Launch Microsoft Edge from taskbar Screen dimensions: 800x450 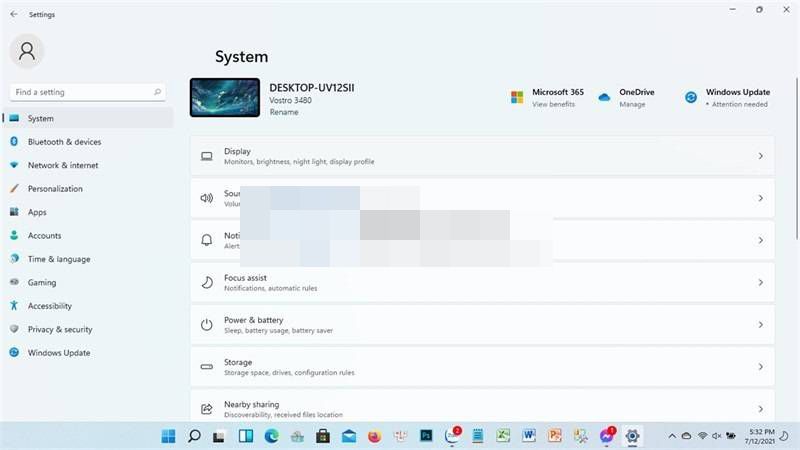(271, 436)
